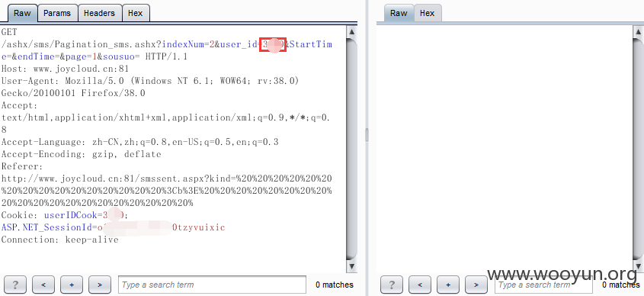Click the request pane '+' search options button

[x=72, y=285]
